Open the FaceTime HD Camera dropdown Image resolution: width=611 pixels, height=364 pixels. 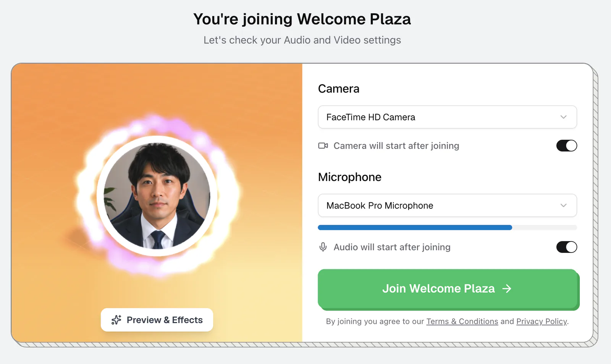pos(447,117)
